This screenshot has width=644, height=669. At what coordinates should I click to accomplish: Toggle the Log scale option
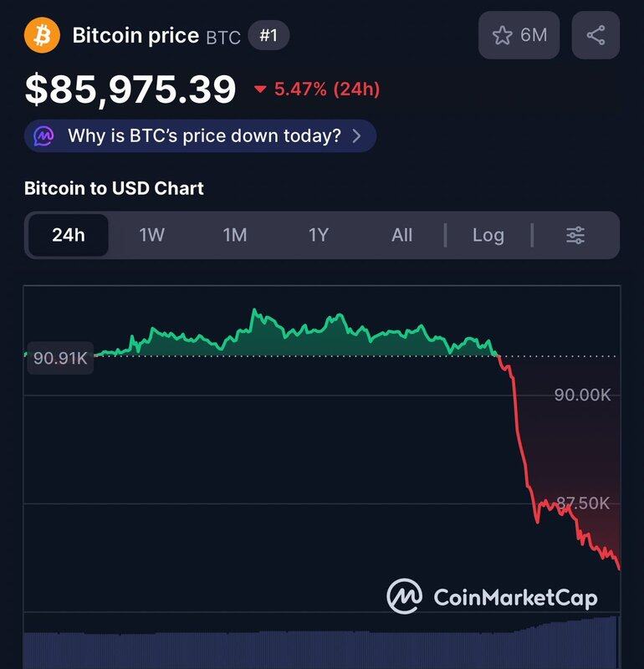488,235
